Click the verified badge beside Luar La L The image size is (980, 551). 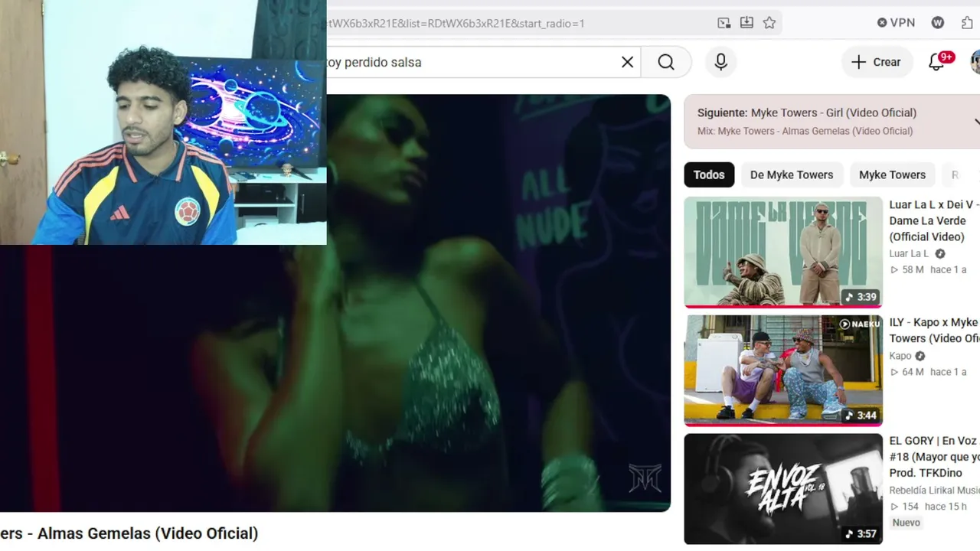[x=940, y=254]
